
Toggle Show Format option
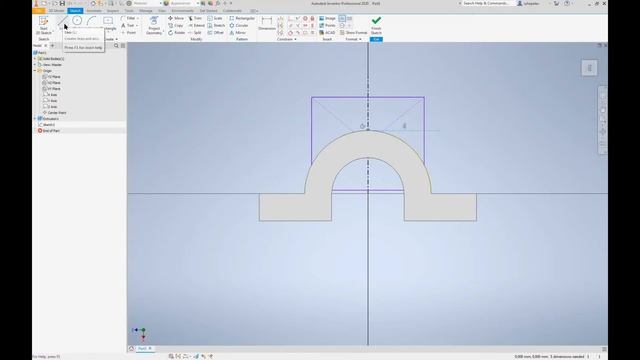pyautogui.click(x=353, y=33)
